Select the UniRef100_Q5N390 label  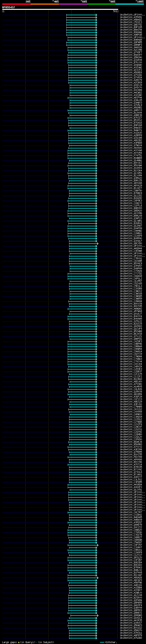(x=131, y=58)
